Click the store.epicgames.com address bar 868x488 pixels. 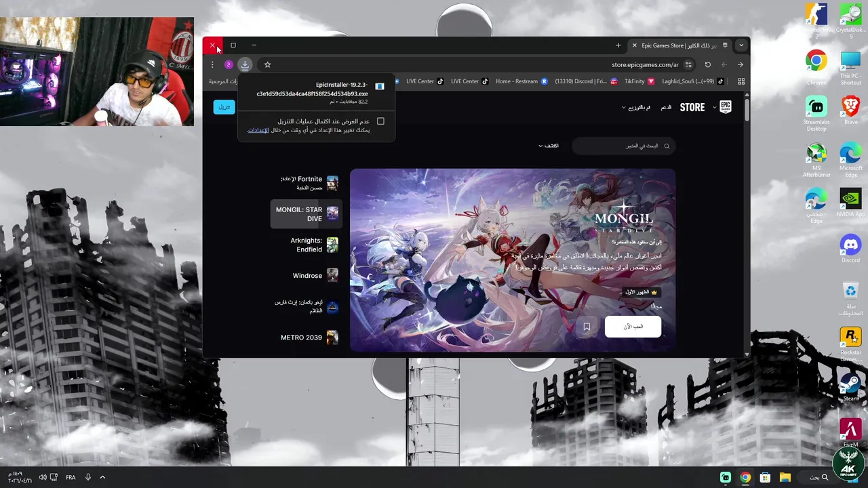click(x=644, y=64)
